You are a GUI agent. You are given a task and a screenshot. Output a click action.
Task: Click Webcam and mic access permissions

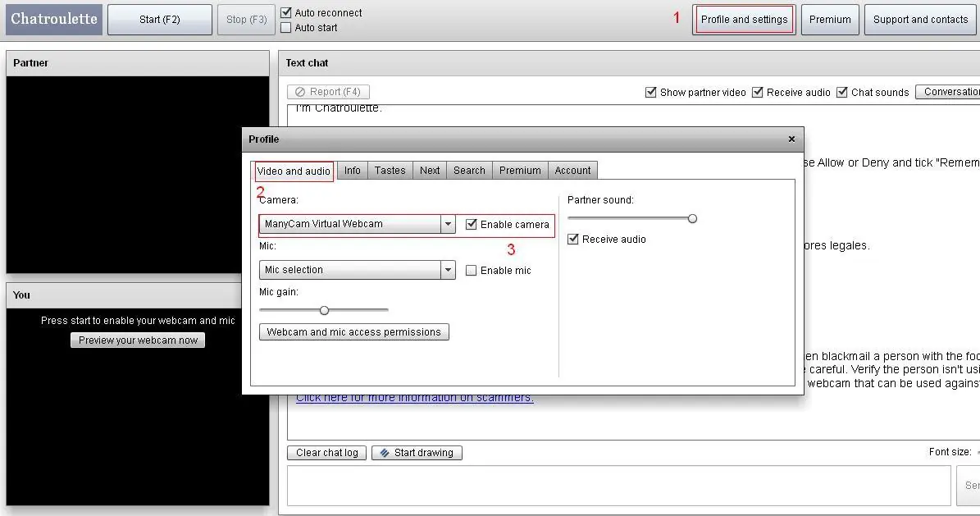click(353, 332)
